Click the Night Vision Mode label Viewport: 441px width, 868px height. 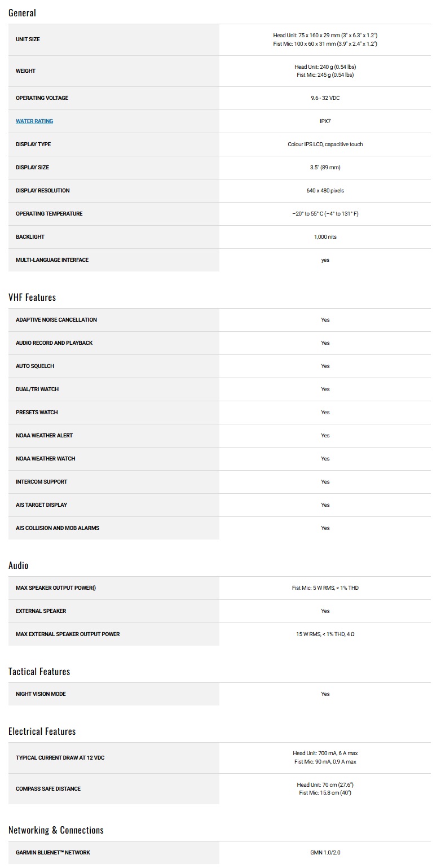41,694
